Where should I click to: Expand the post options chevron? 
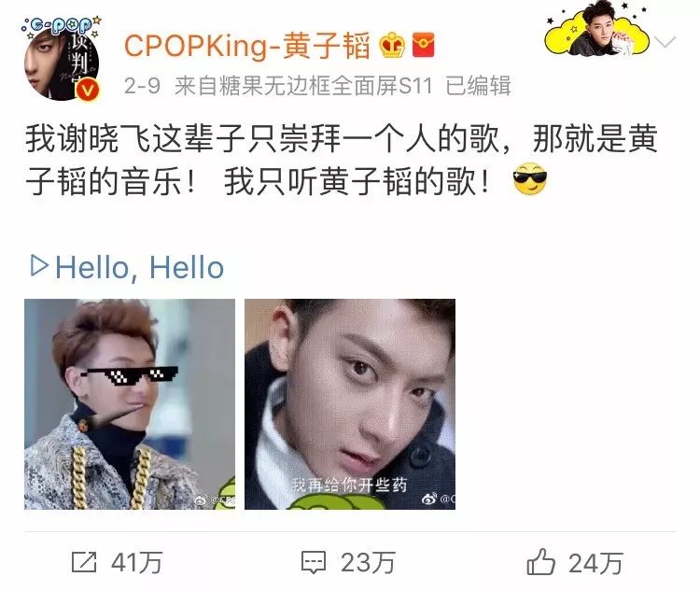(665, 42)
